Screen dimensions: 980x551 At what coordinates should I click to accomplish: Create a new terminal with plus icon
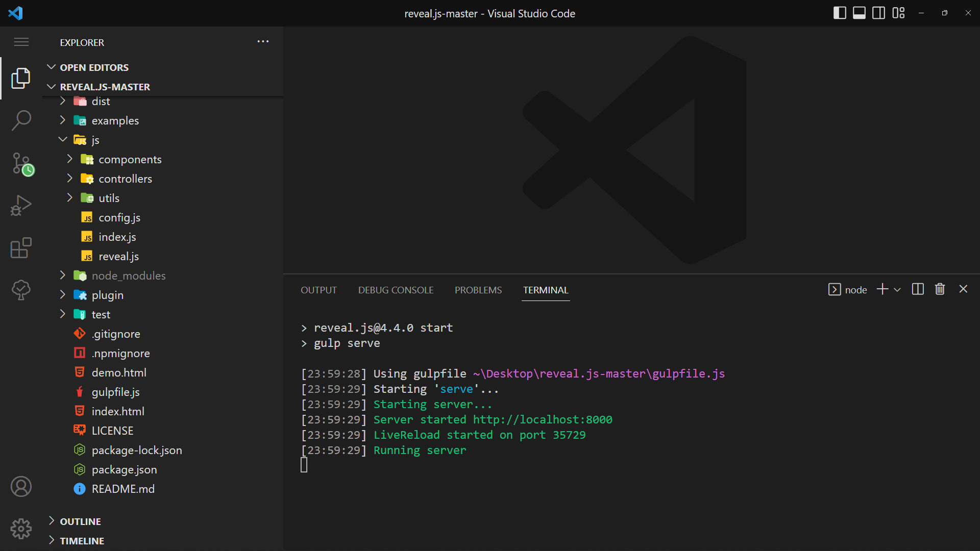coord(883,289)
